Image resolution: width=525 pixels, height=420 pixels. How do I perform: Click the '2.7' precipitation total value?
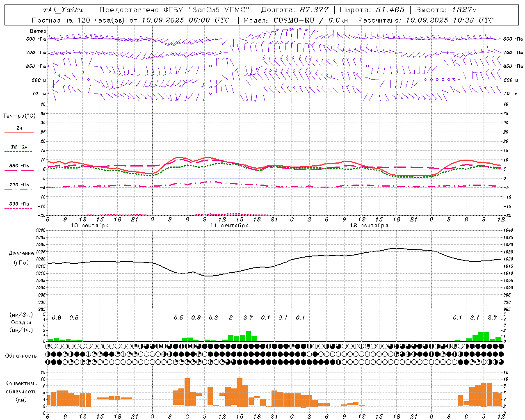tap(492, 318)
